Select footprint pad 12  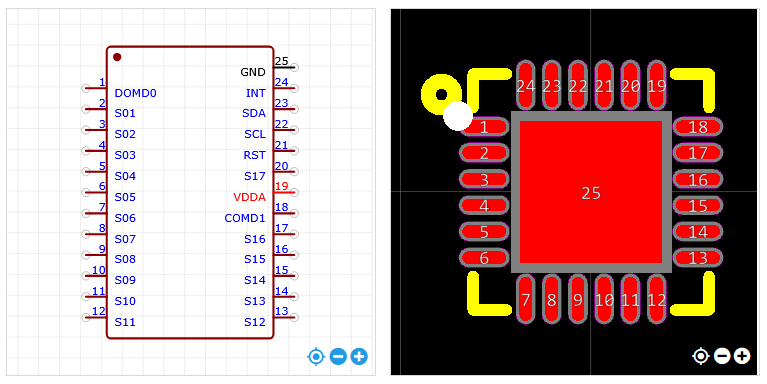656,299
